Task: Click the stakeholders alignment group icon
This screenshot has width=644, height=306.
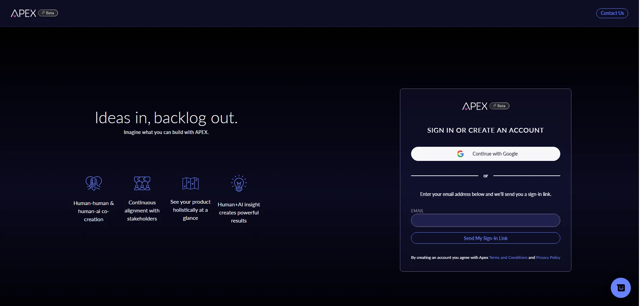Action: [142, 183]
